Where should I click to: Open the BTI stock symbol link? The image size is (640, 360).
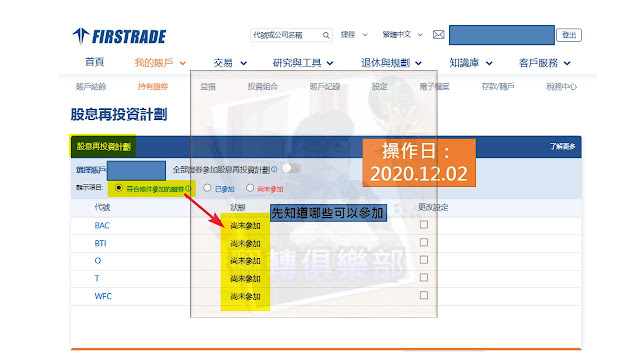pyautogui.click(x=100, y=243)
